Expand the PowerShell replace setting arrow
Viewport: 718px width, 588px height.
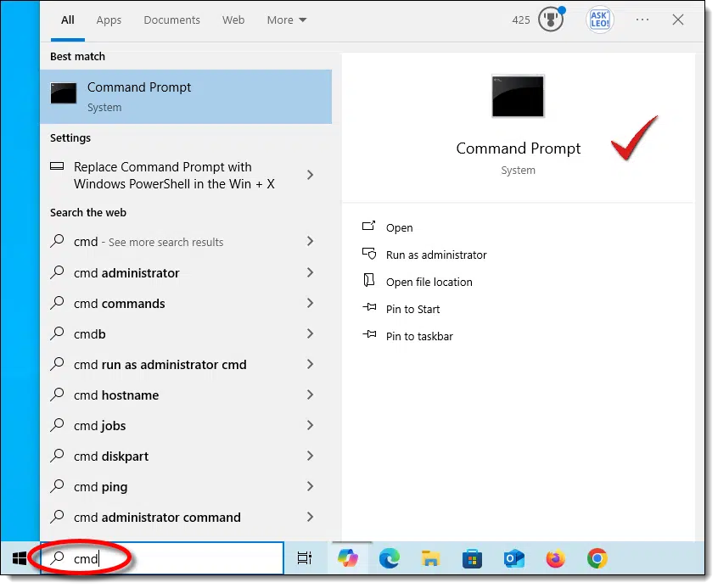[x=310, y=175]
